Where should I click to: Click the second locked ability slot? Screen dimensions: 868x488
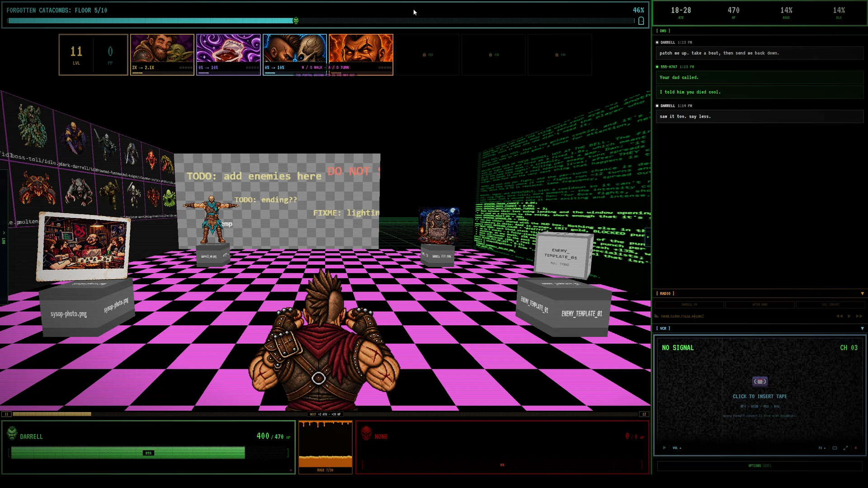point(493,55)
